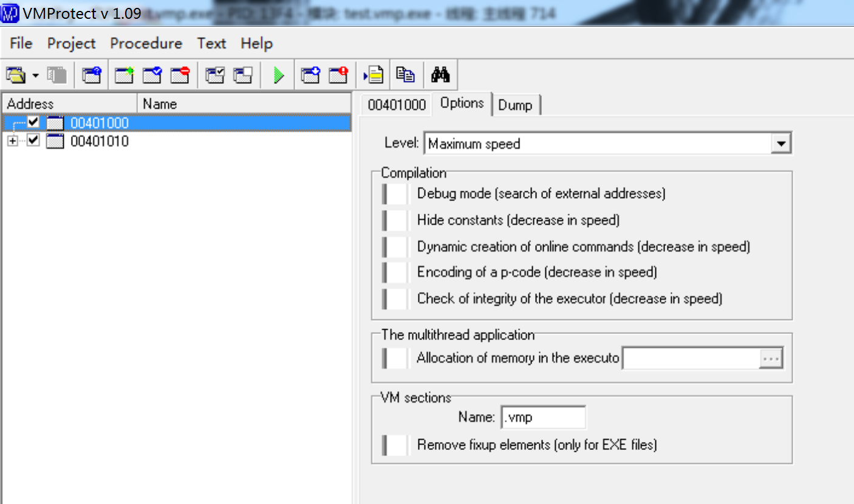Click the window icon with blue checkmark

152,75
